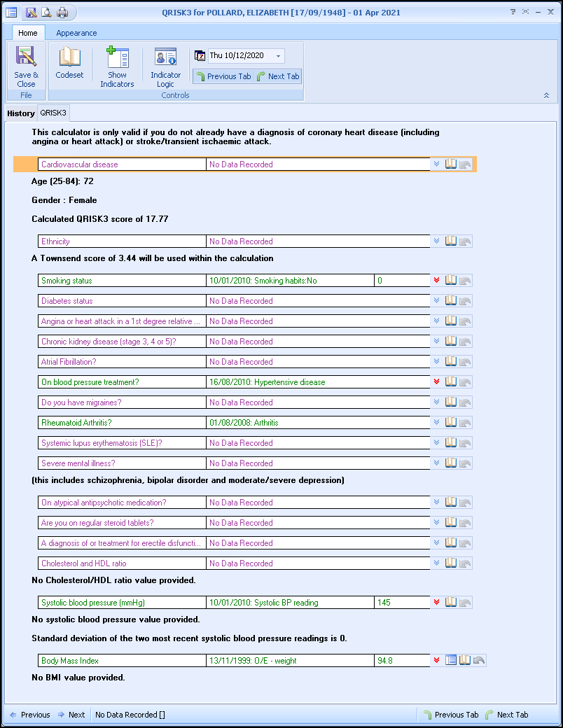Open the date picker dropdown showing 10/12/2020
Image resolution: width=563 pixels, height=728 pixels.
[279, 56]
